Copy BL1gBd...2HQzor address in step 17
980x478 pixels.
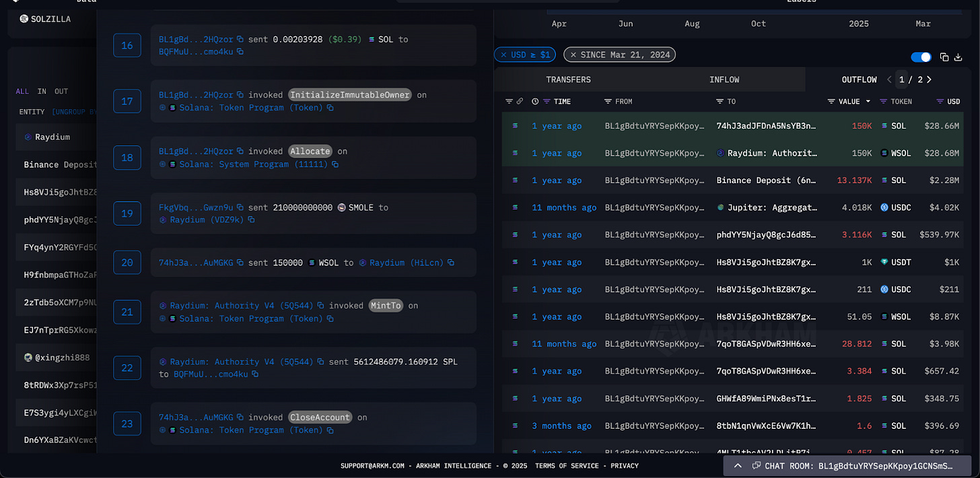(x=240, y=96)
